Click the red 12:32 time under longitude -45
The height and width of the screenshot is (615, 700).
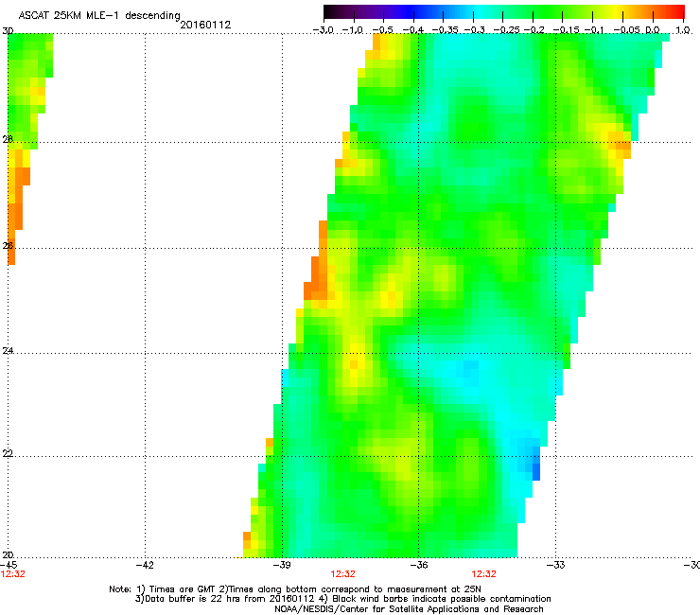point(13,574)
